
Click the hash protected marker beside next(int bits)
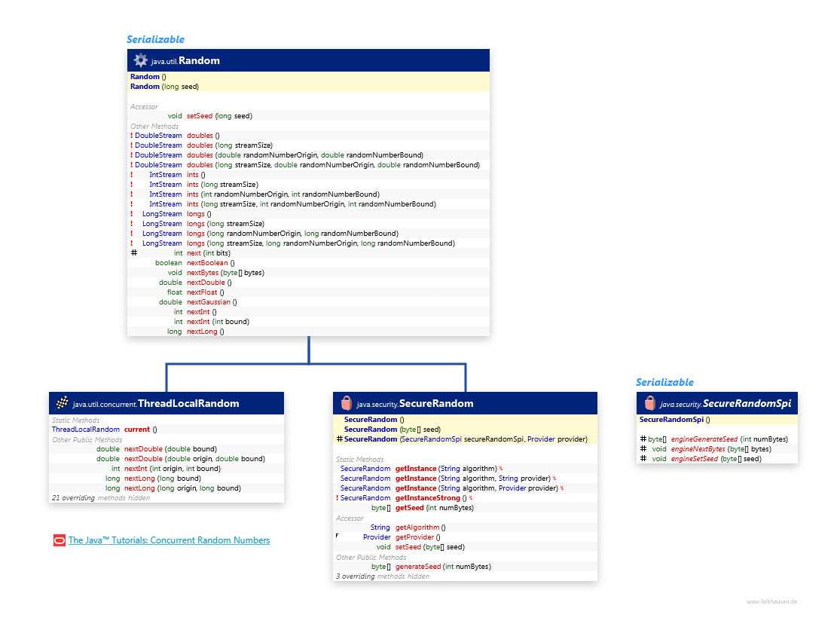(x=134, y=253)
